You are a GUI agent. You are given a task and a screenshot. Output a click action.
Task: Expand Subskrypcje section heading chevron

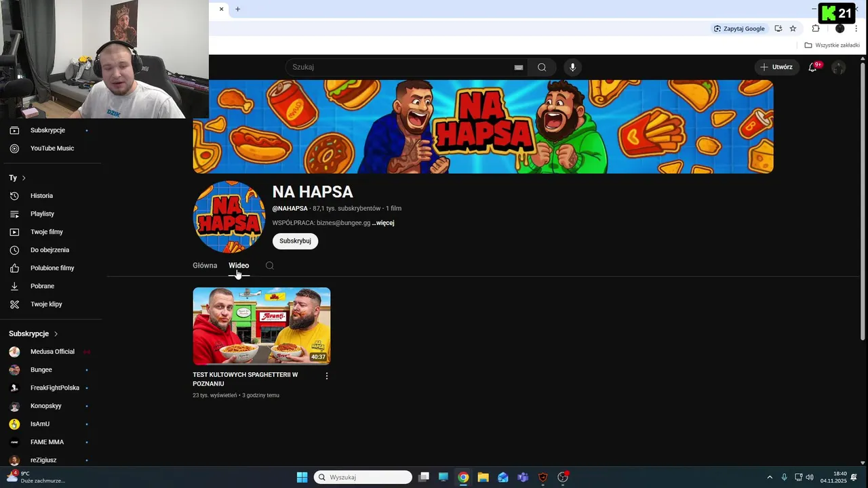[x=56, y=334]
